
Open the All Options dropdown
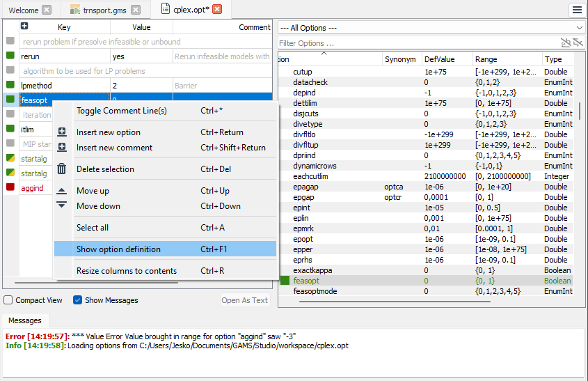coord(431,27)
